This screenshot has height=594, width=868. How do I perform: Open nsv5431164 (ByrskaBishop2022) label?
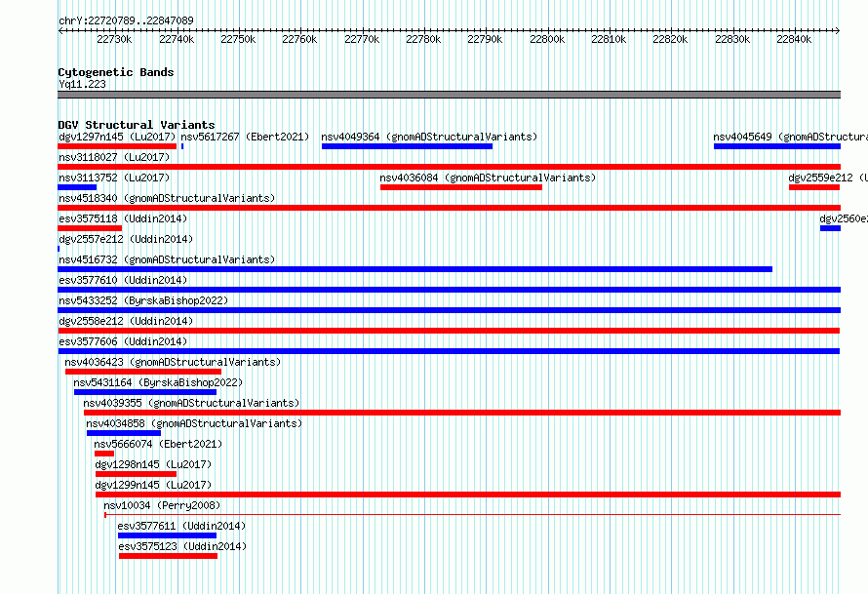(158, 382)
